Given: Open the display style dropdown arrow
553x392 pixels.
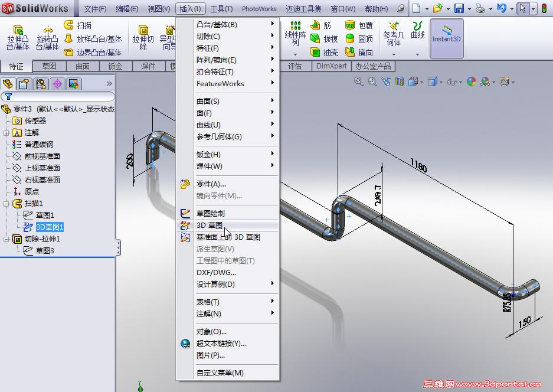Looking at the screenshot, I should (x=441, y=82).
